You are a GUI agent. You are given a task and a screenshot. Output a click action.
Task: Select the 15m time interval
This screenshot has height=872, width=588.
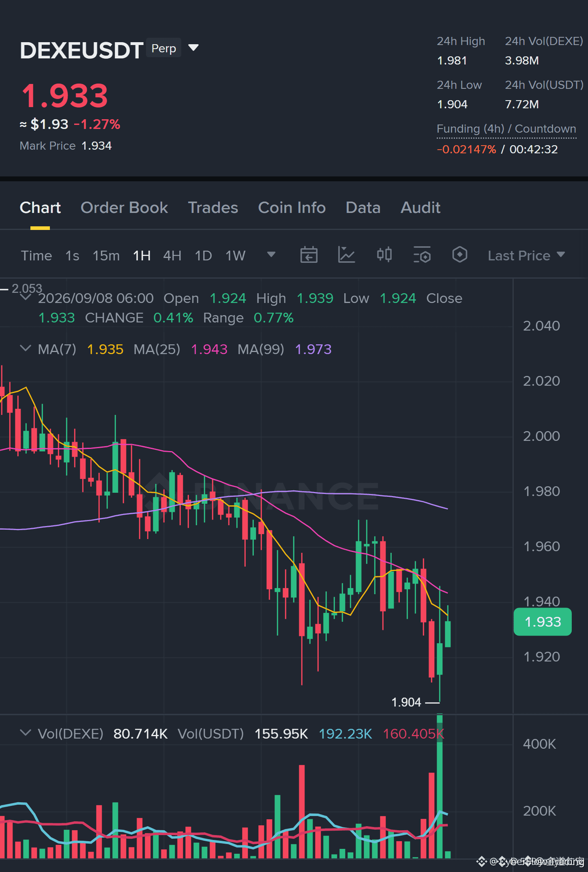click(106, 256)
